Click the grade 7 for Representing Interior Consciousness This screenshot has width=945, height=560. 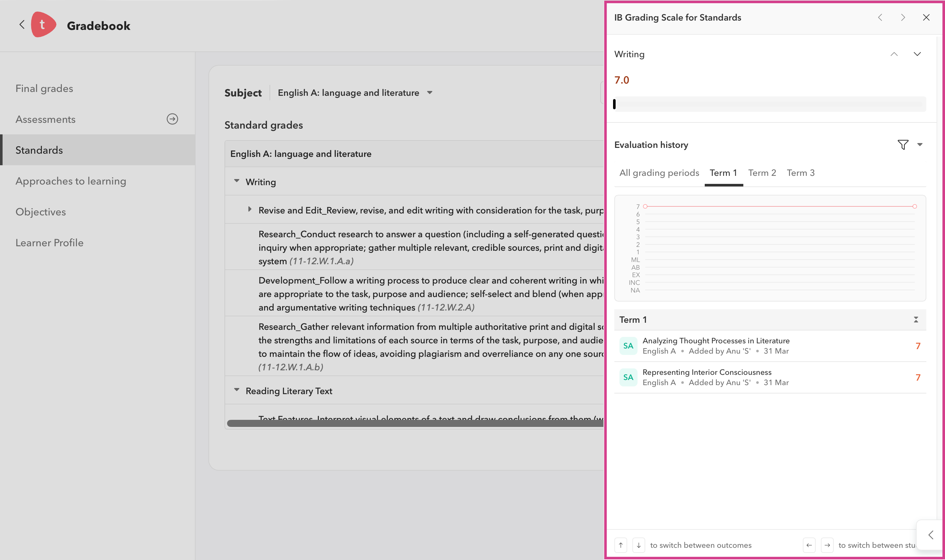point(918,377)
